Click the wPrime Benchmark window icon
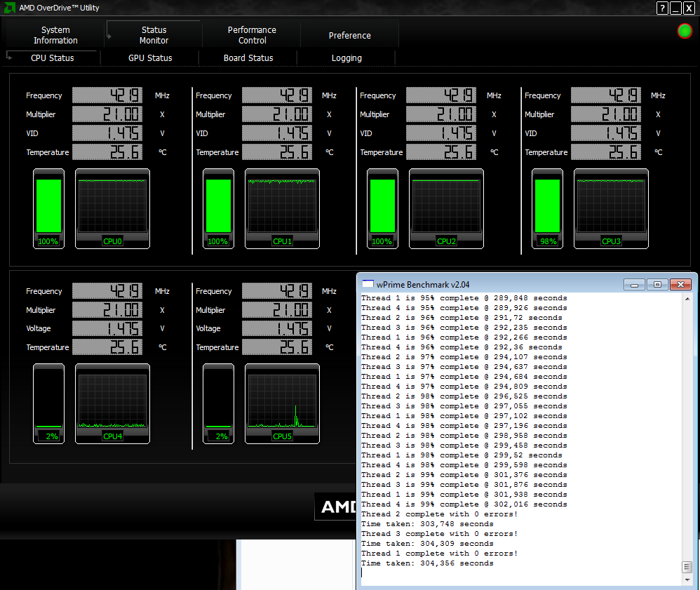 pyautogui.click(x=368, y=284)
